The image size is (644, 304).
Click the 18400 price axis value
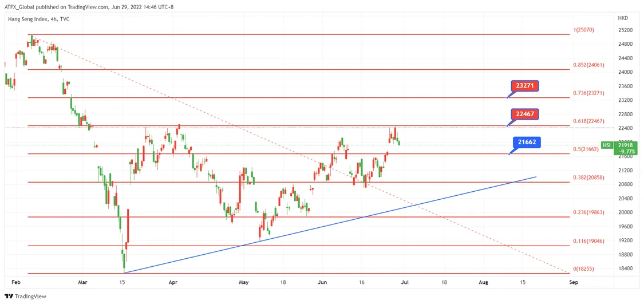coord(625,269)
